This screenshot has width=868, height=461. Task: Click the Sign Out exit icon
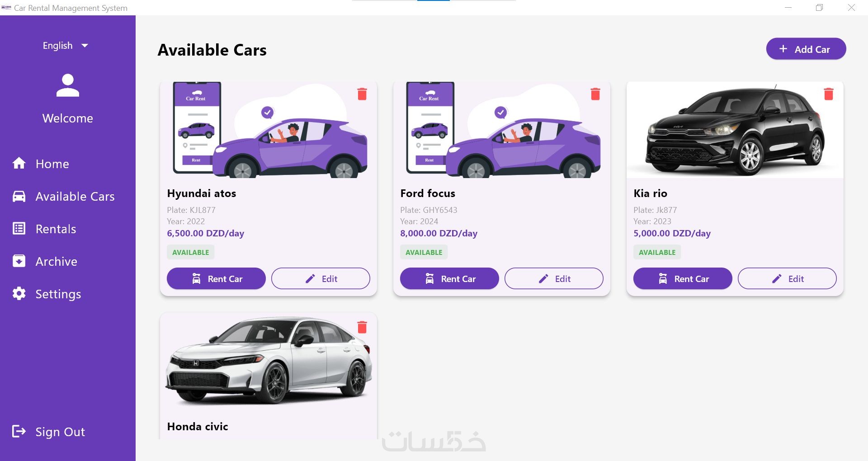[x=19, y=432]
